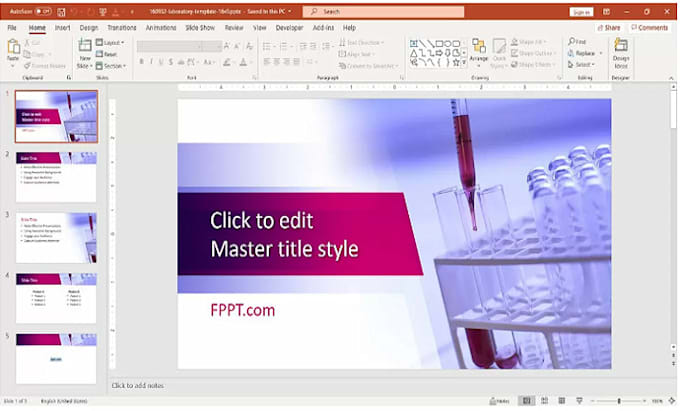
Task: Select slide 3 thumbnail
Action: pos(56,238)
